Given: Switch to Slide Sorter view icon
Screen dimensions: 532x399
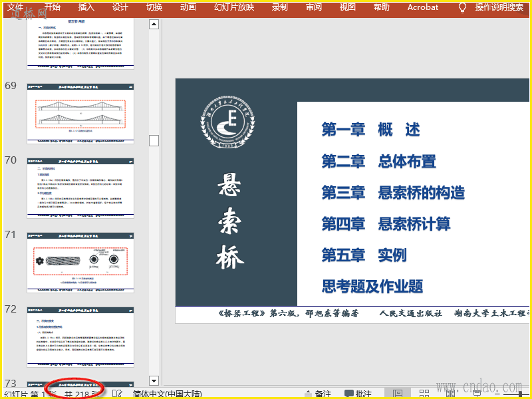Looking at the screenshot, I should (424, 394).
